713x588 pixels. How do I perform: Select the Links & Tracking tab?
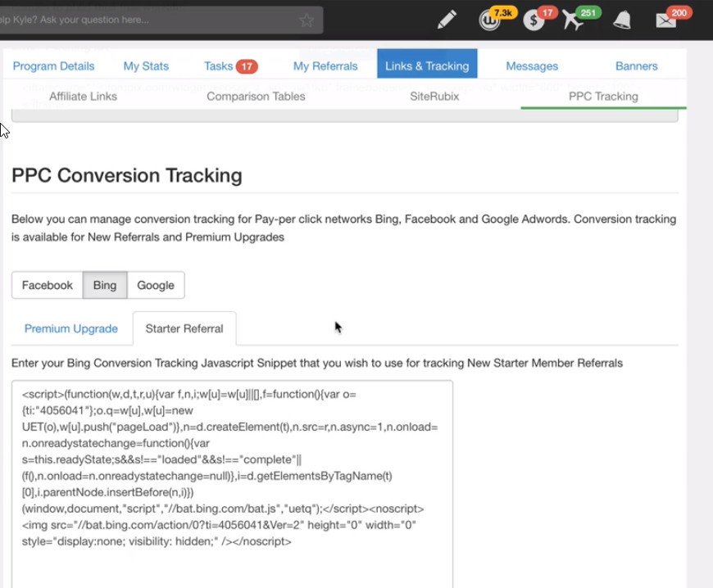tap(427, 64)
